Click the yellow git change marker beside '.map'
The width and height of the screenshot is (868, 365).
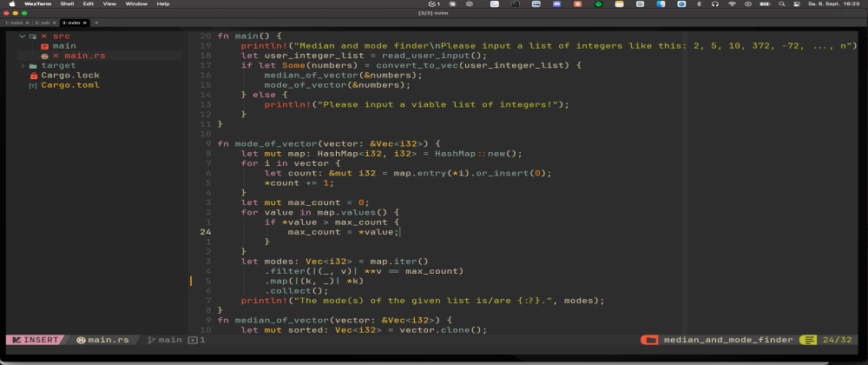tap(191, 281)
